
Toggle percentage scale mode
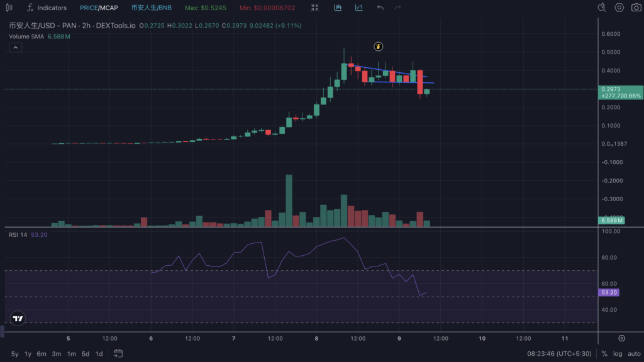[x=604, y=354]
